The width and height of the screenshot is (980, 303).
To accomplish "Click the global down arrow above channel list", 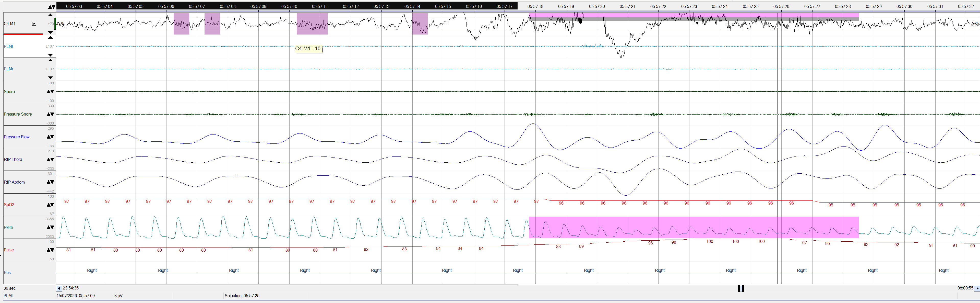I will (x=54, y=7).
